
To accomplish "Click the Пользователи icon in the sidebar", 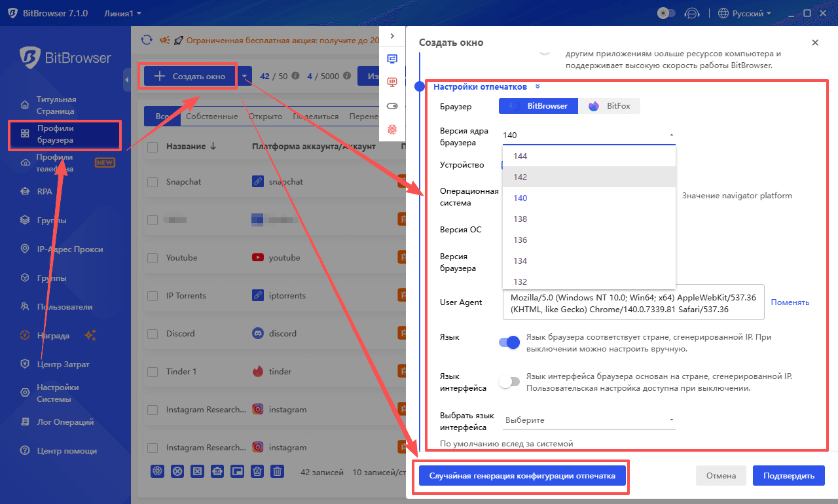I will click(x=25, y=307).
